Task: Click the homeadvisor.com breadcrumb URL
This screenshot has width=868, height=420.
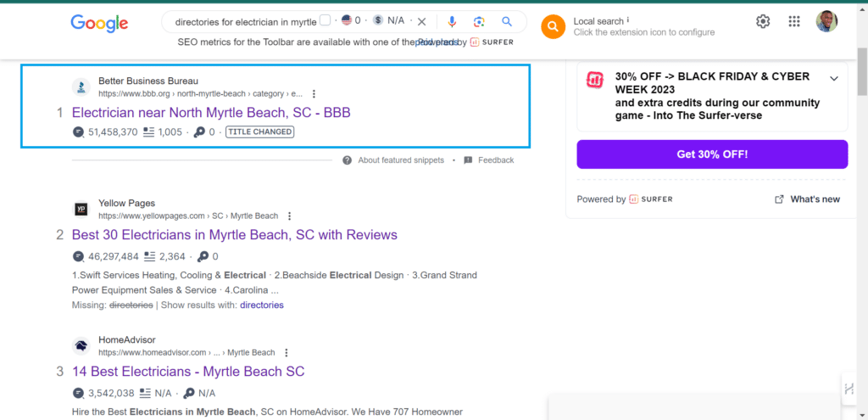Action: click(x=186, y=352)
